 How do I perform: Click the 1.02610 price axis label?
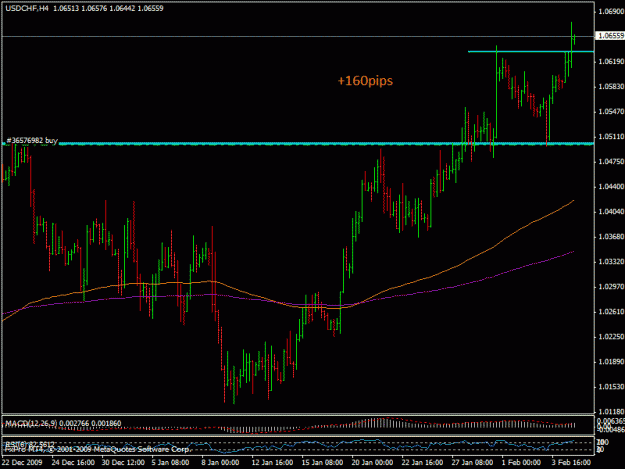611,312
